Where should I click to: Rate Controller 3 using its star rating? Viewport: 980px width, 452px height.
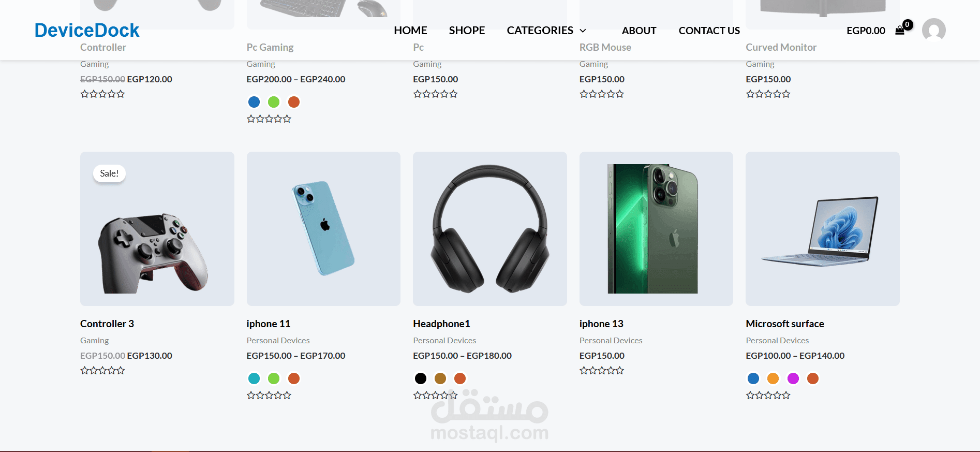[102, 370]
